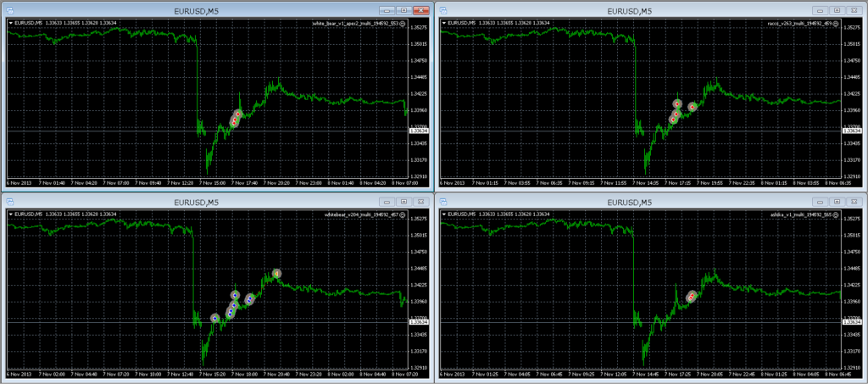Image resolution: width=868 pixels, height=384 pixels.
Task: Minimize the whitebear_v204 chart window
Action: point(388,202)
